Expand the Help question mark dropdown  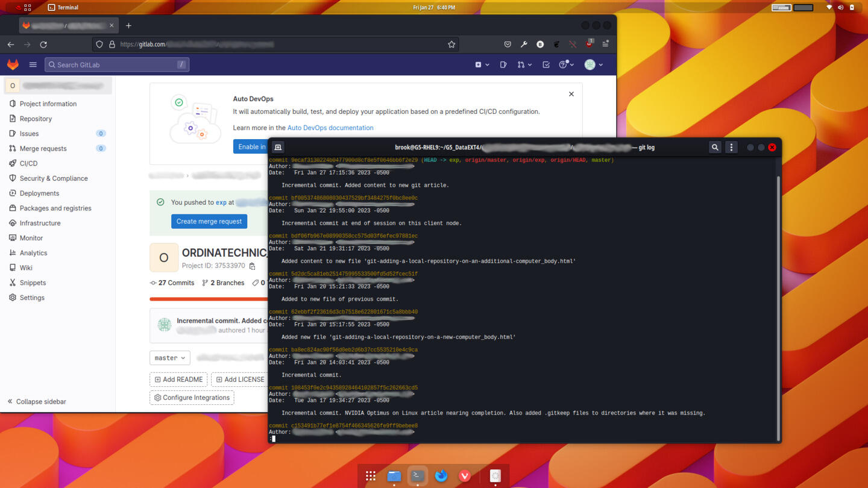(566, 64)
